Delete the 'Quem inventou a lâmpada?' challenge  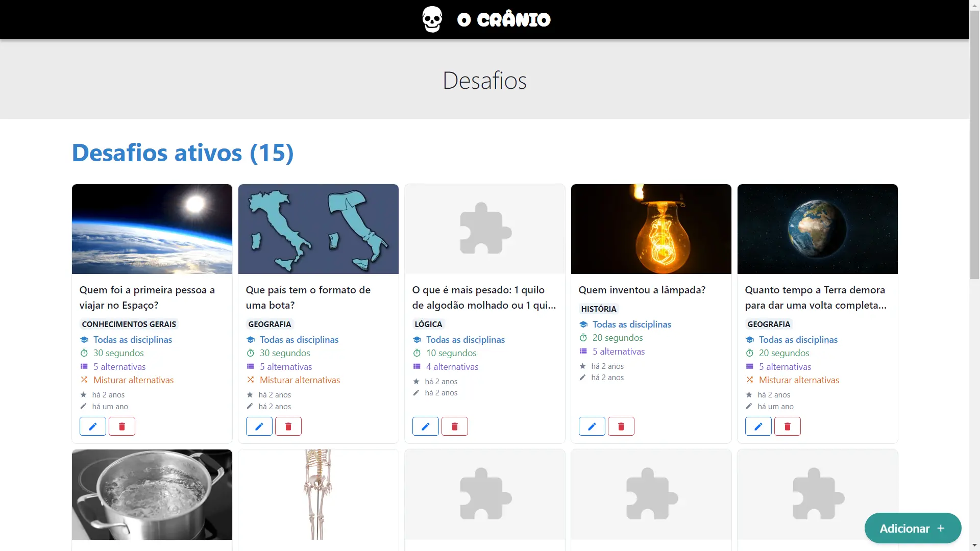click(x=621, y=426)
